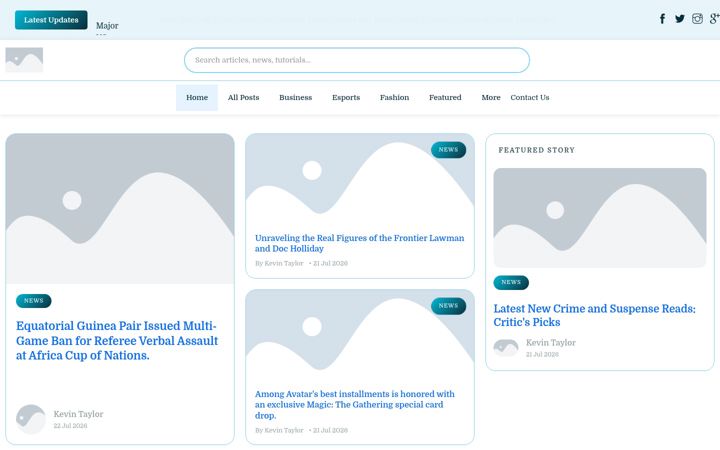Open the Twitter social icon
Image resolution: width=720 pixels, height=450 pixels.
[x=680, y=19]
